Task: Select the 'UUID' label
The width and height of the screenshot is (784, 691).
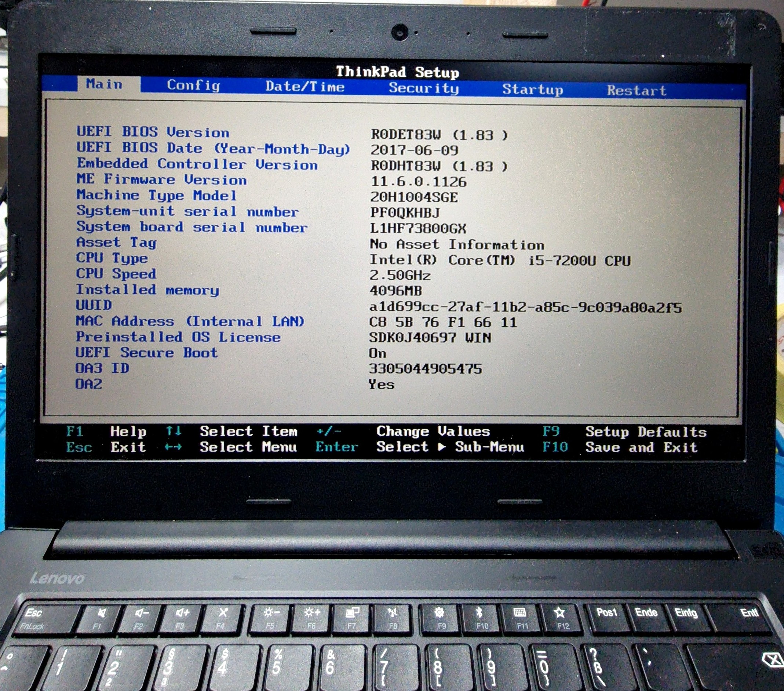Action: coord(94,305)
